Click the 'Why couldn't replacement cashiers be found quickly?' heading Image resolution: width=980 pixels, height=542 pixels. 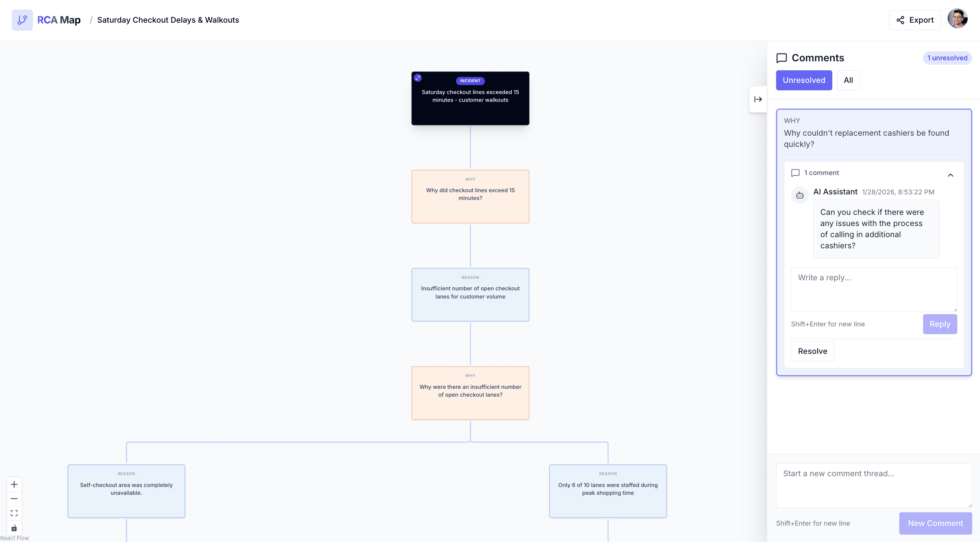[866, 138]
